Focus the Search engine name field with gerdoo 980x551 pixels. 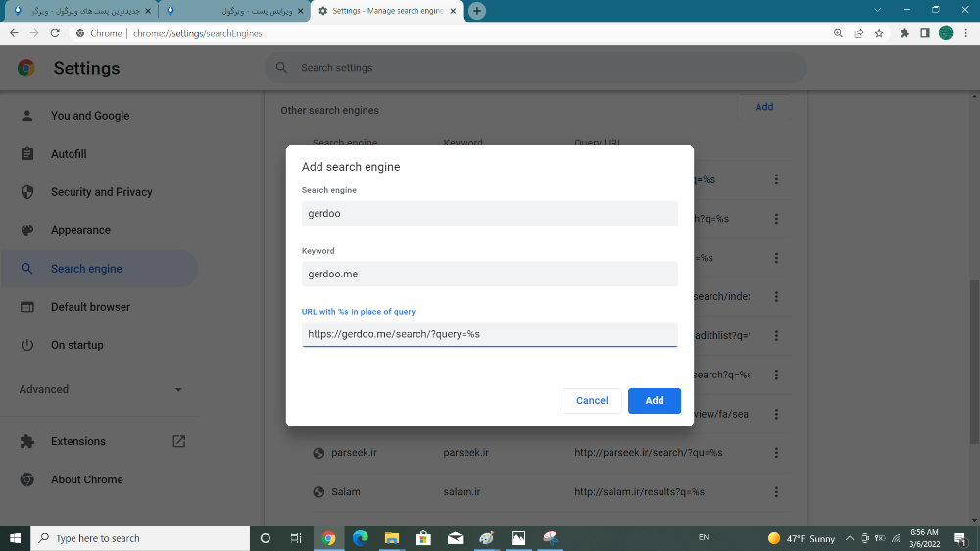coord(489,214)
